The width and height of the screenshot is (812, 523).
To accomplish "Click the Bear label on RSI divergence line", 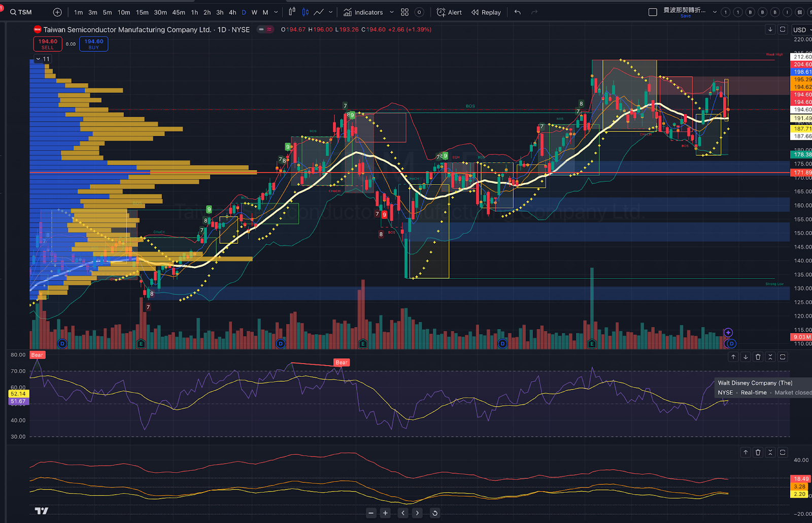I will click(342, 363).
